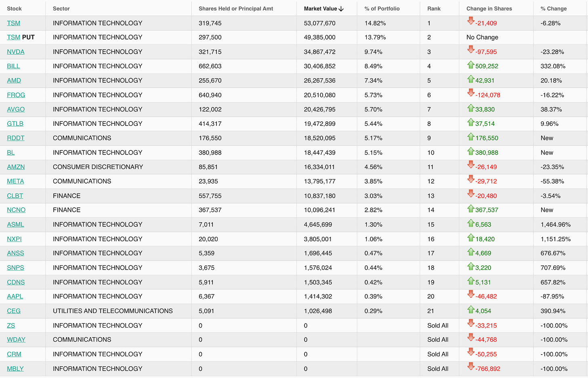Select the 1,464.96% change value
Screen dimensions: 588x378
point(556,224)
